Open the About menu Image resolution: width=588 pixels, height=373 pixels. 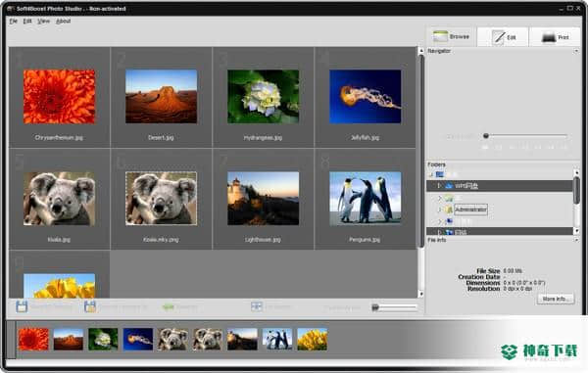point(63,21)
